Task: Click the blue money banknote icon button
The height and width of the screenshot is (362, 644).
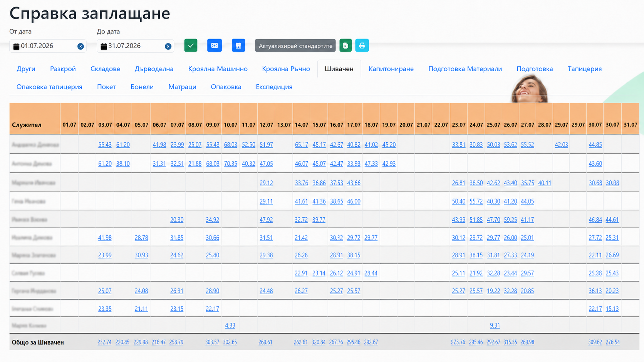Action: (x=215, y=45)
